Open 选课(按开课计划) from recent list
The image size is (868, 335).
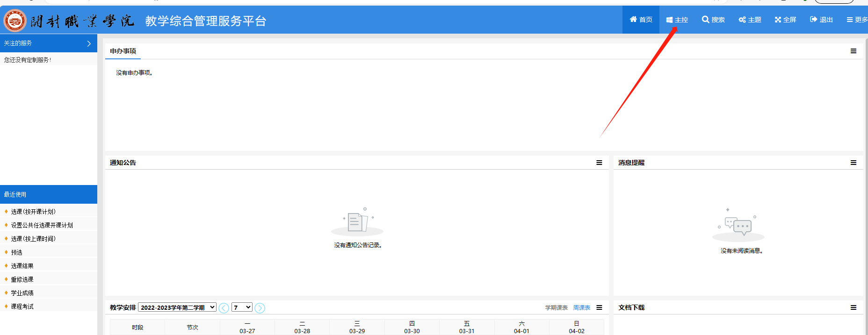pos(33,212)
